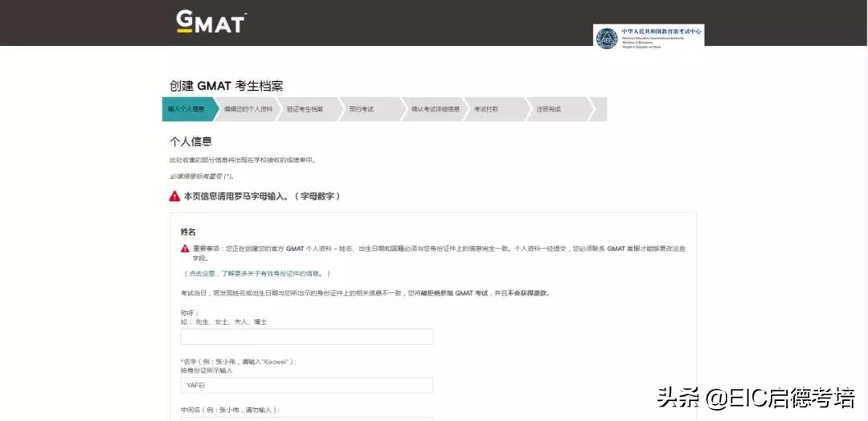Click the 姓名 subsection heading

188,232
